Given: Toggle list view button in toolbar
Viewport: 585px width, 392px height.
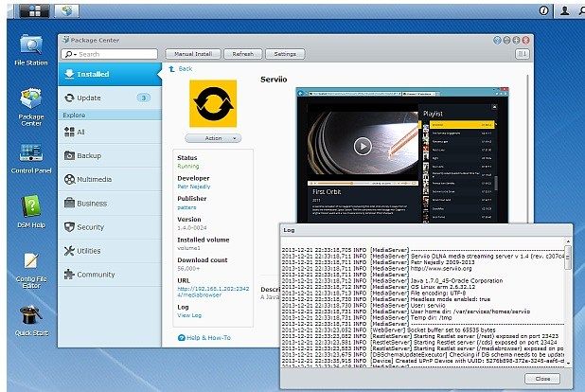Looking at the screenshot, I should (x=523, y=54).
